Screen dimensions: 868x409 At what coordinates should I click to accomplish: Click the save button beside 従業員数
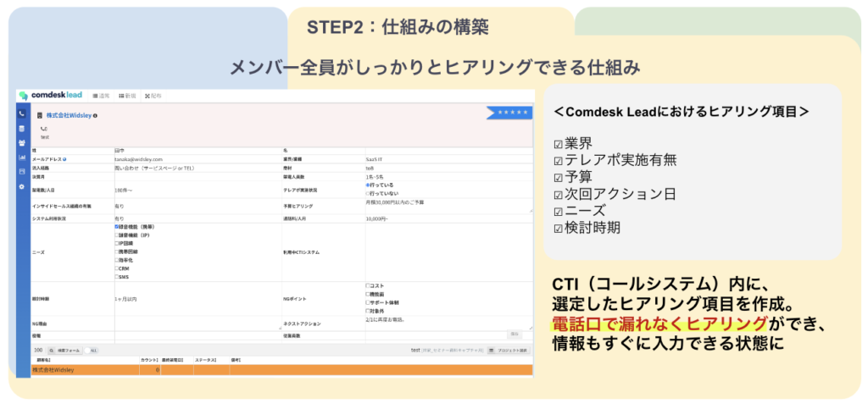click(515, 334)
